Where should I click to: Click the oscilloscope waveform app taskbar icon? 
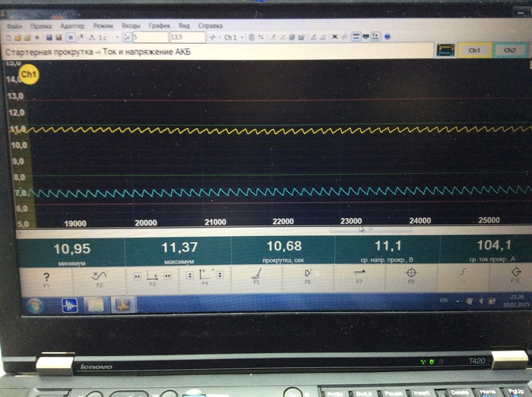[x=70, y=305]
